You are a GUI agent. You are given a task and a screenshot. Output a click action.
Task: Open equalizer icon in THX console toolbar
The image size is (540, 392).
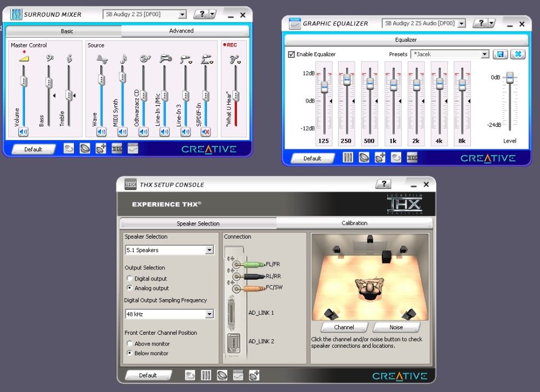238,375
